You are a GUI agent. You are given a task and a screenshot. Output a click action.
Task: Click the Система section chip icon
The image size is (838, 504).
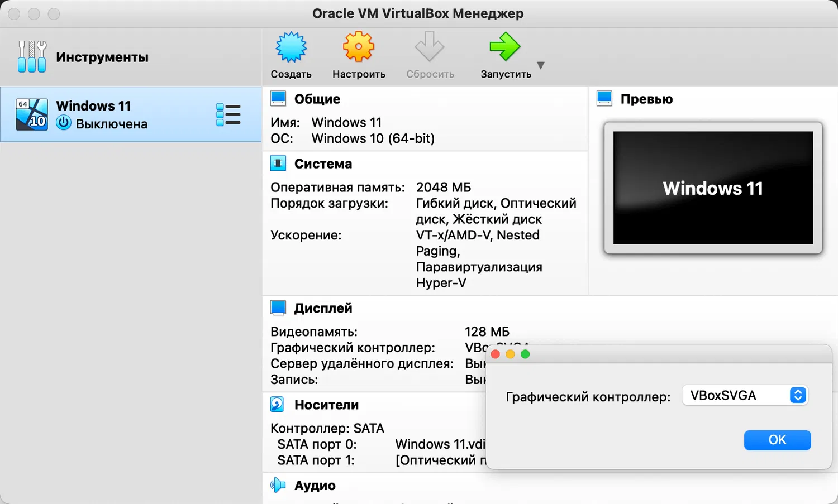(x=278, y=164)
